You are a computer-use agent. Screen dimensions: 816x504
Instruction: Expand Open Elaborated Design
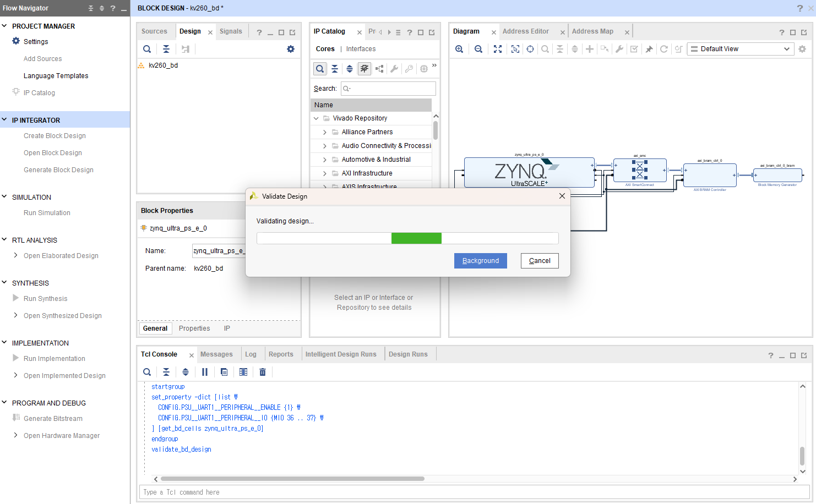(15, 255)
